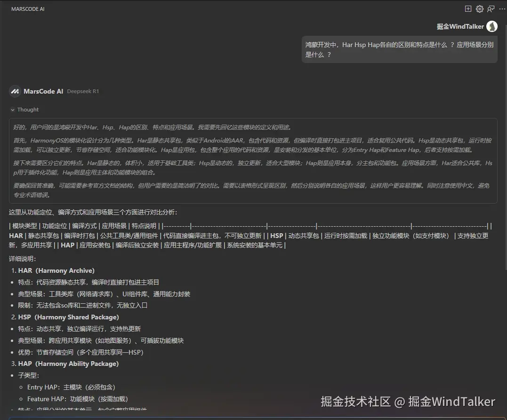The height and width of the screenshot is (420, 507).
Task: Open the more actions ellipsis menu
Action: tap(502, 9)
